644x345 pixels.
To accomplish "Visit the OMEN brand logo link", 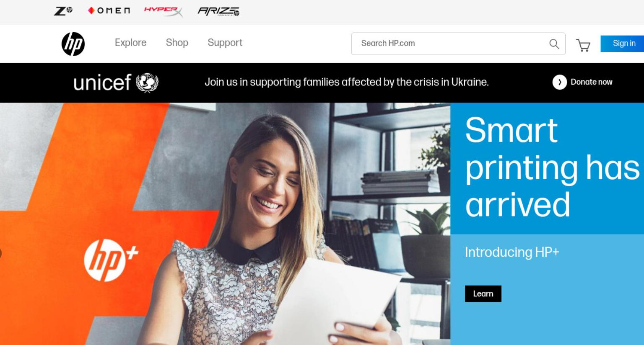I will pyautogui.click(x=109, y=10).
